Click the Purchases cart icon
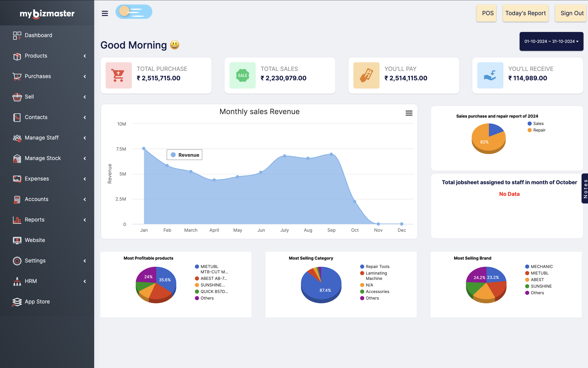The height and width of the screenshot is (368, 588). coord(17,77)
